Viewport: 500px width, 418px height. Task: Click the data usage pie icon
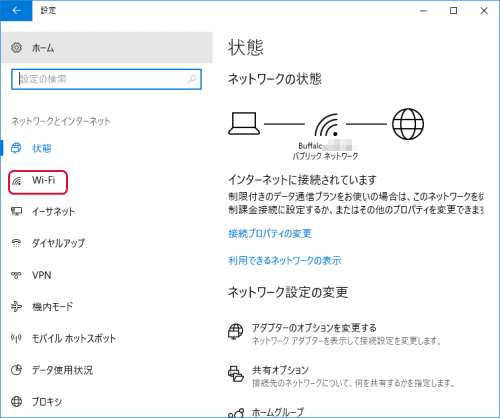16,370
